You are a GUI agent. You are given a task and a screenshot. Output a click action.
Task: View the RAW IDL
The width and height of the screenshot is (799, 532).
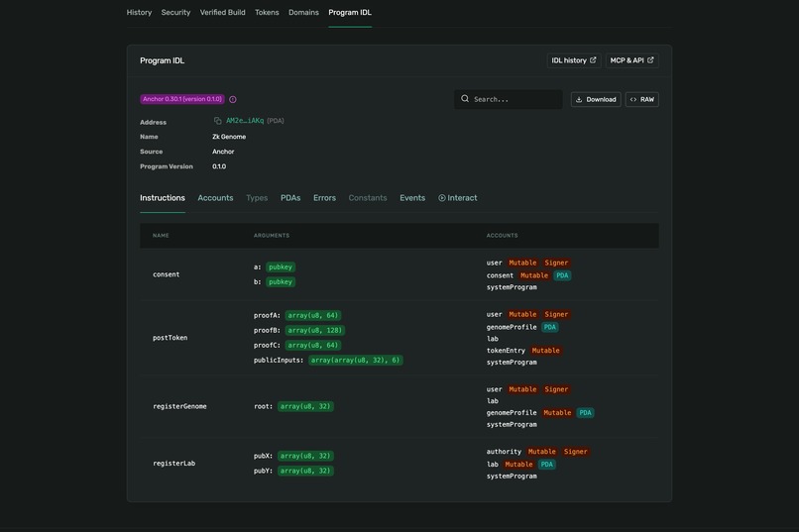click(x=642, y=99)
